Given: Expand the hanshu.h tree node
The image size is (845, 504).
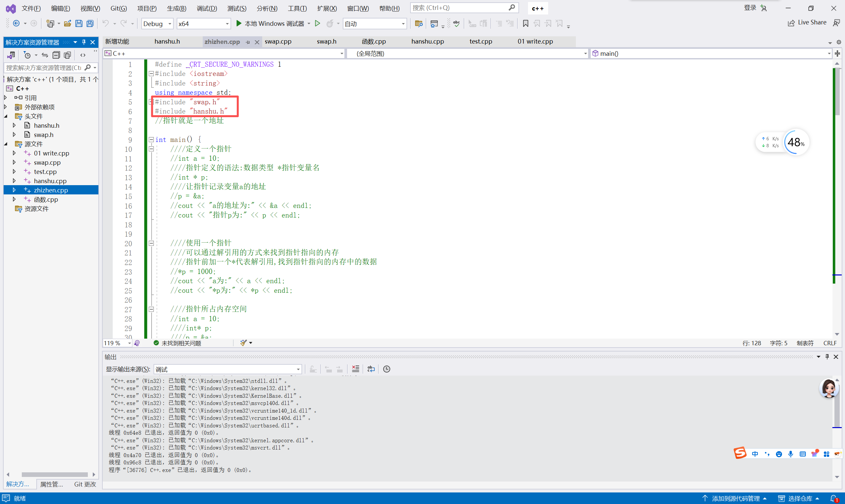Looking at the screenshot, I should 14,125.
